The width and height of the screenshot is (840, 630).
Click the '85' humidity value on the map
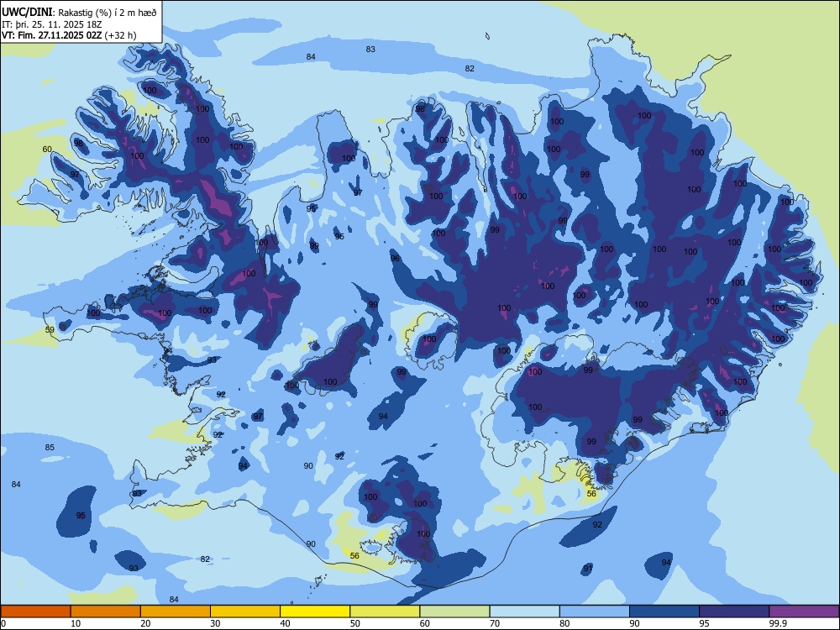[x=50, y=447]
